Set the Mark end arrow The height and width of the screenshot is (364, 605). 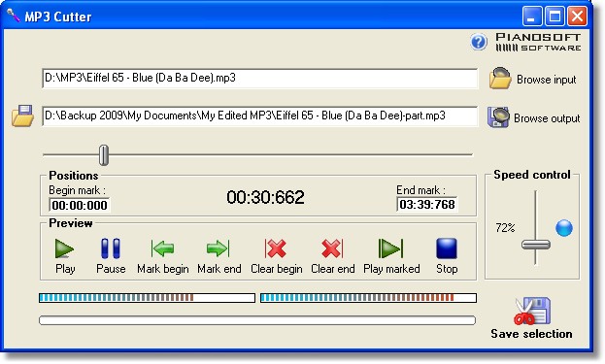[x=218, y=248]
